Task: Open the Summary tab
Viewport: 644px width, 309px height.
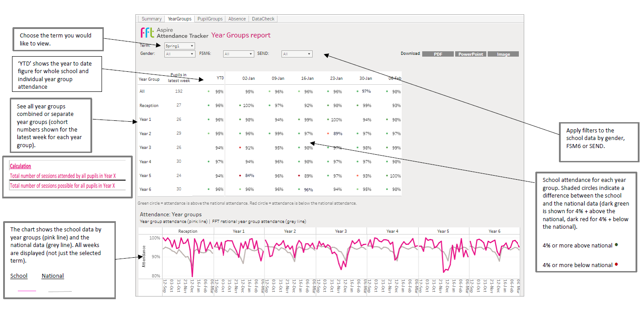Action: coord(151,19)
